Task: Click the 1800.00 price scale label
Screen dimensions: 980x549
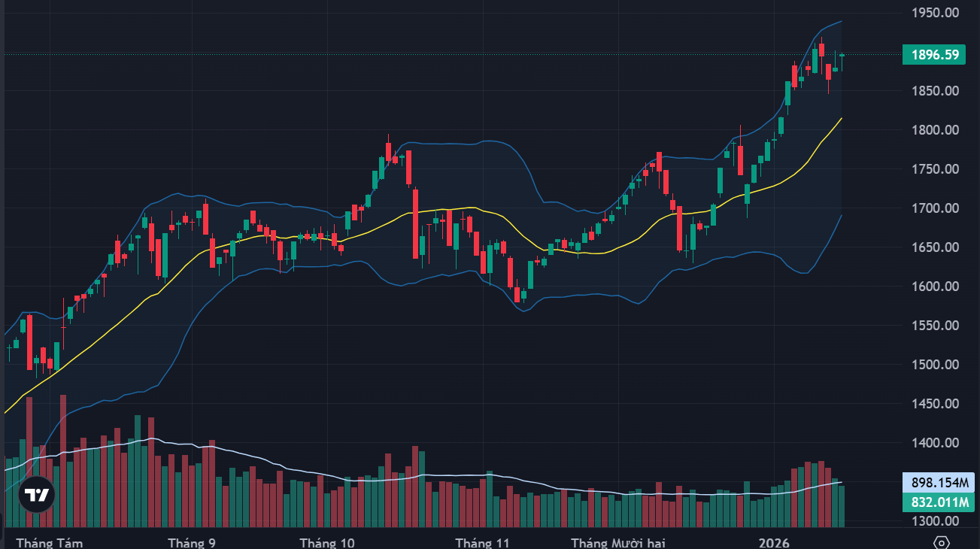Action: click(935, 130)
